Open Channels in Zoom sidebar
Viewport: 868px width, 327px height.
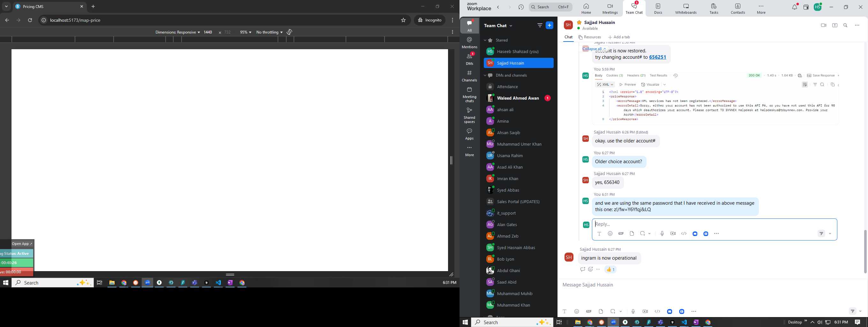[x=469, y=76]
